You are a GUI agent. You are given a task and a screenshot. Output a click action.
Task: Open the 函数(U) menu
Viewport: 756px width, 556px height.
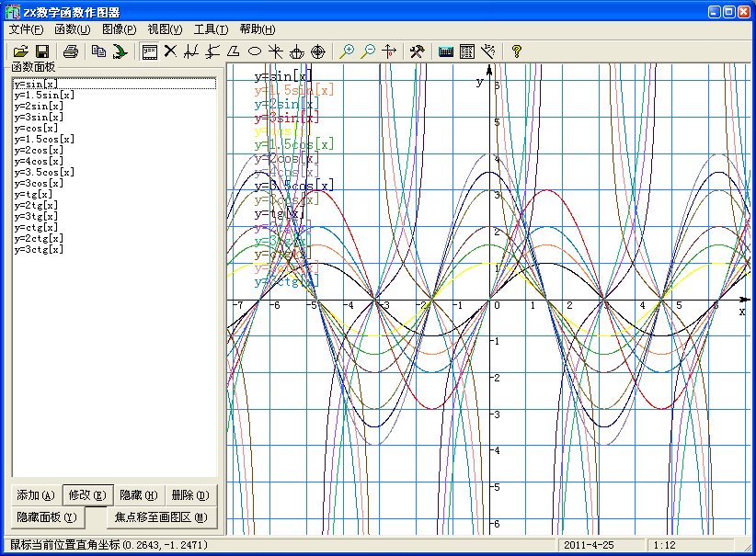pos(73,29)
